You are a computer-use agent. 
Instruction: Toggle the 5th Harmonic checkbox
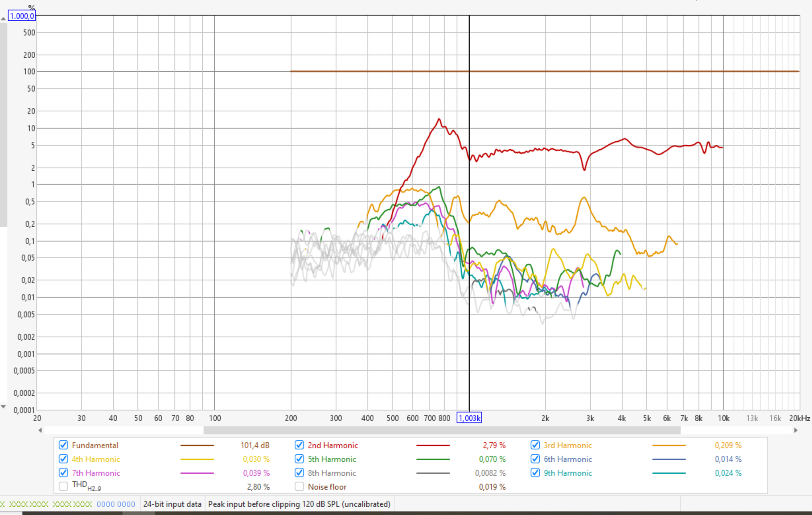pos(299,459)
